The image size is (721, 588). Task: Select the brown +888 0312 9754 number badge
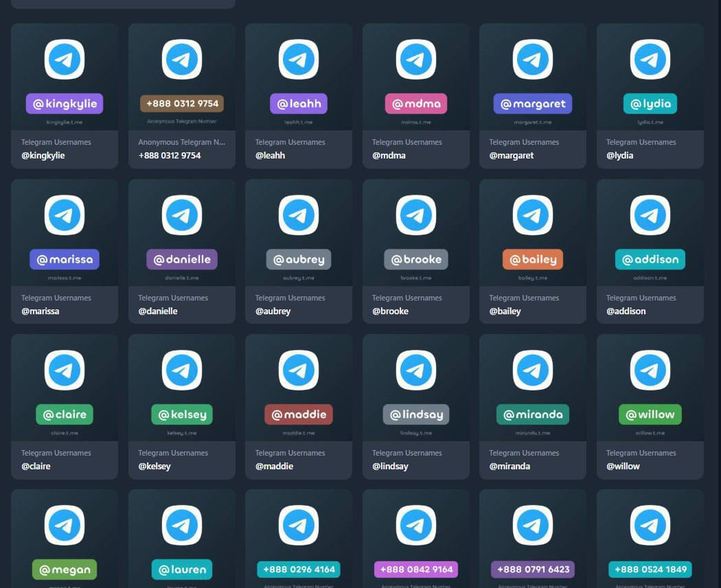click(x=182, y=104)
